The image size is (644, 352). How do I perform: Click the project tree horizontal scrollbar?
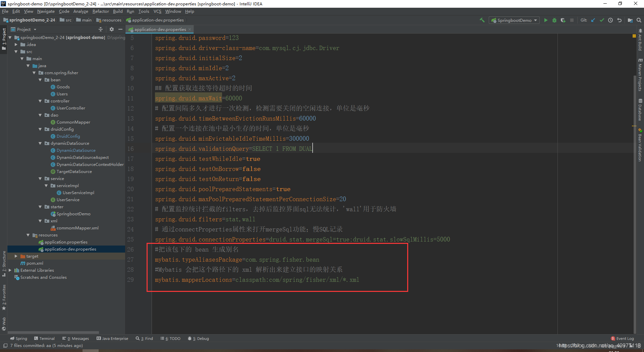pyautogui.click(x=54, y=333)
